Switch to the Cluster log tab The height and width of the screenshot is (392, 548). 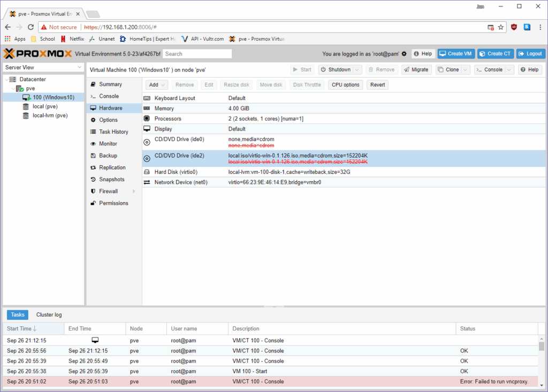pos(49,314)
